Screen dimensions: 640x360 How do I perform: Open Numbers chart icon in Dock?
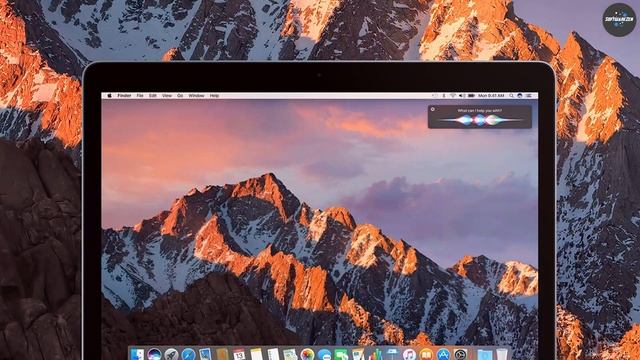point(376,354)
